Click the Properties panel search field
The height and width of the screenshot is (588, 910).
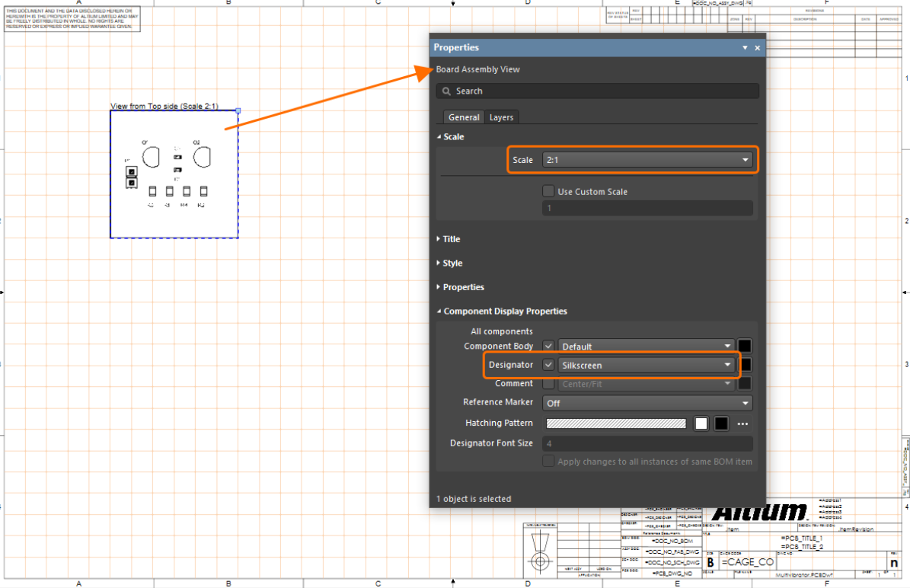pyautogui.click(x=598, y=91)
